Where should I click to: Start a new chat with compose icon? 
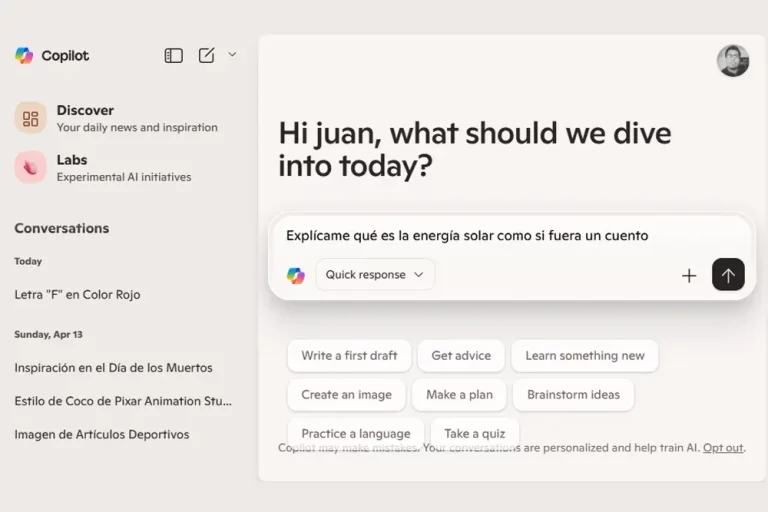(x=206, y=56)
